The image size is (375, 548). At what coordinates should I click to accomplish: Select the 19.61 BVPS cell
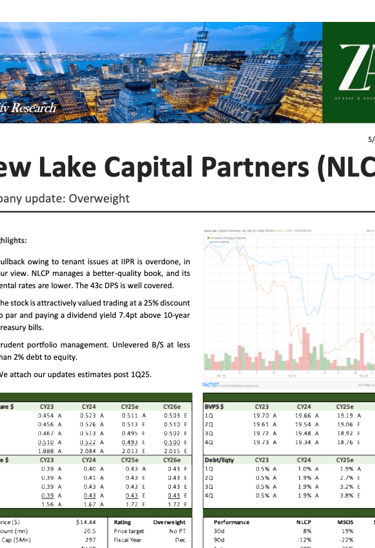pos(261,424)
